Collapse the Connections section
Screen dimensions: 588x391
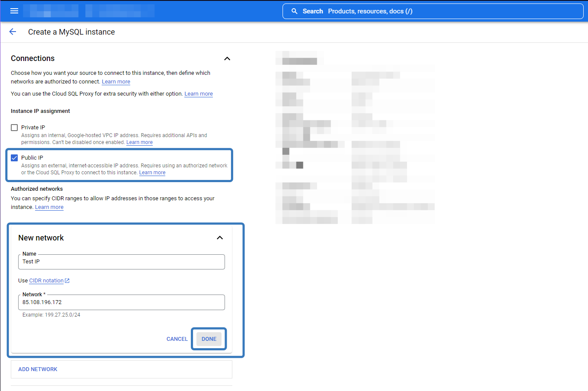tap(227, 58)
